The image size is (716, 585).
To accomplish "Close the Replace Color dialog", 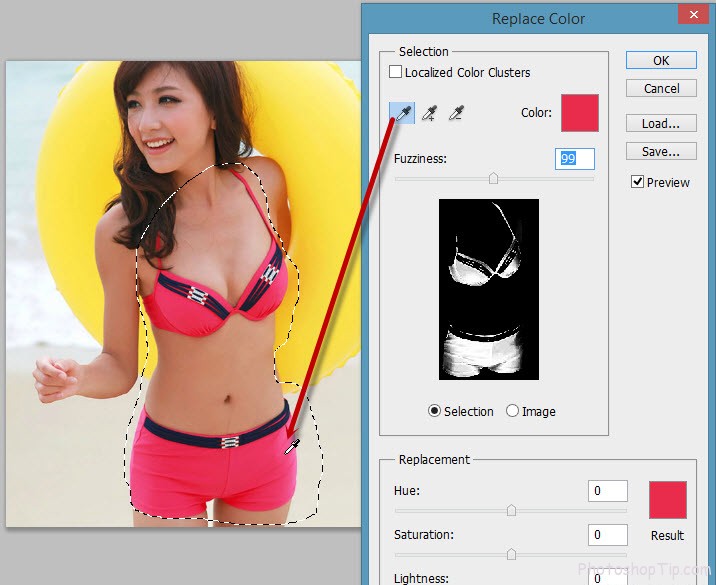I will (x=693, y=15).
